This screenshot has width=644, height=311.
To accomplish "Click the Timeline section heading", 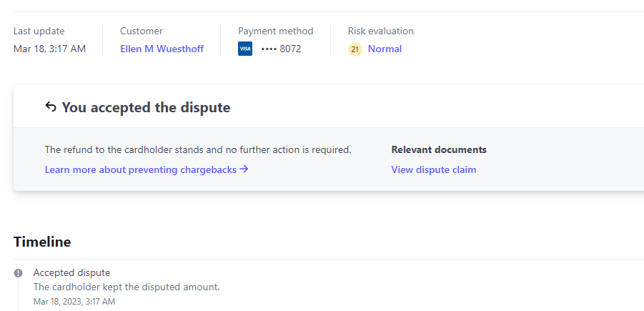I will coord(42,242).
